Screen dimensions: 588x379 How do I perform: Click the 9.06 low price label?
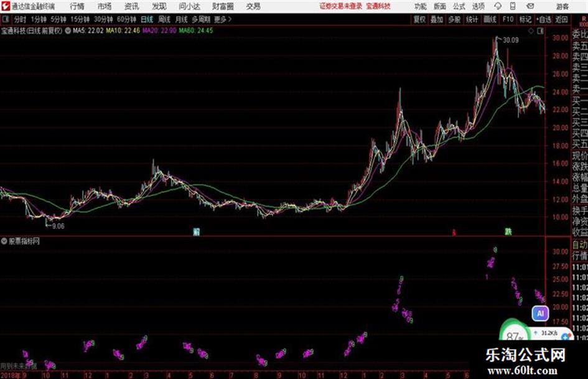click(x=58, y=227)
